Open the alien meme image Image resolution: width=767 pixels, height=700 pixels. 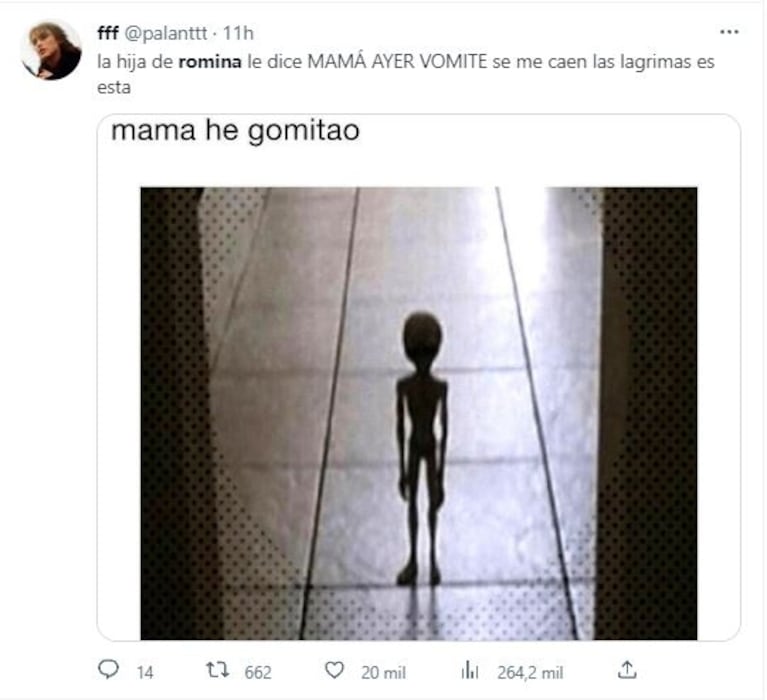419,413
